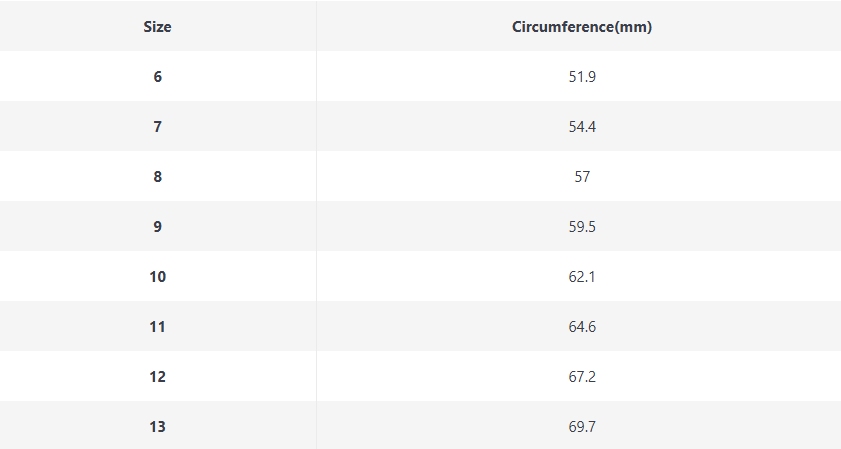Click the word Size in the header
Viewport: 841px width, 449px height.
pos(158,27)
